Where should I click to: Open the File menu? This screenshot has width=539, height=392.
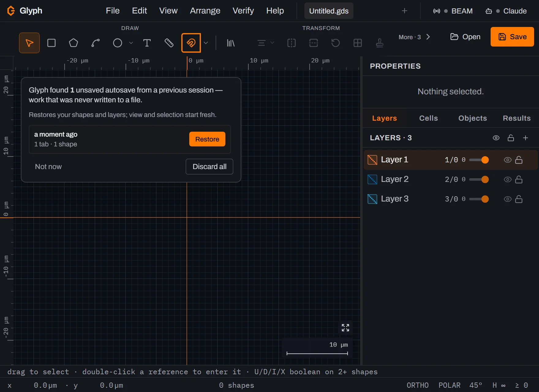click(x=113, y=11)
